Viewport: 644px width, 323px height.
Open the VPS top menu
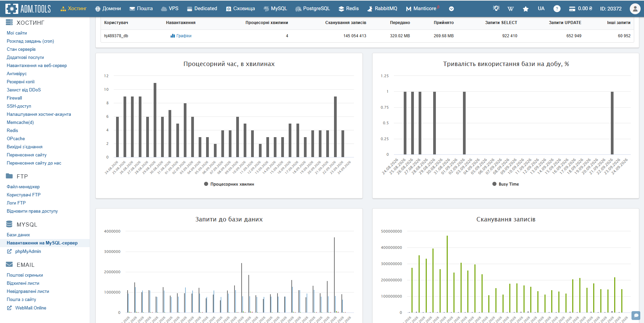tap(170, 8)
